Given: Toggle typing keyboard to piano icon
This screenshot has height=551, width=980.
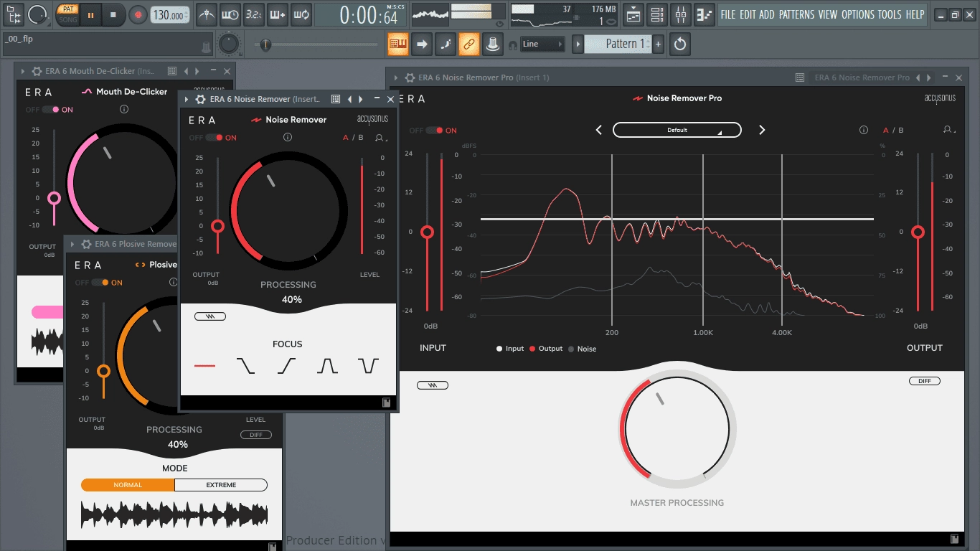Looking at the screenshot, I should tap(398, 44).
